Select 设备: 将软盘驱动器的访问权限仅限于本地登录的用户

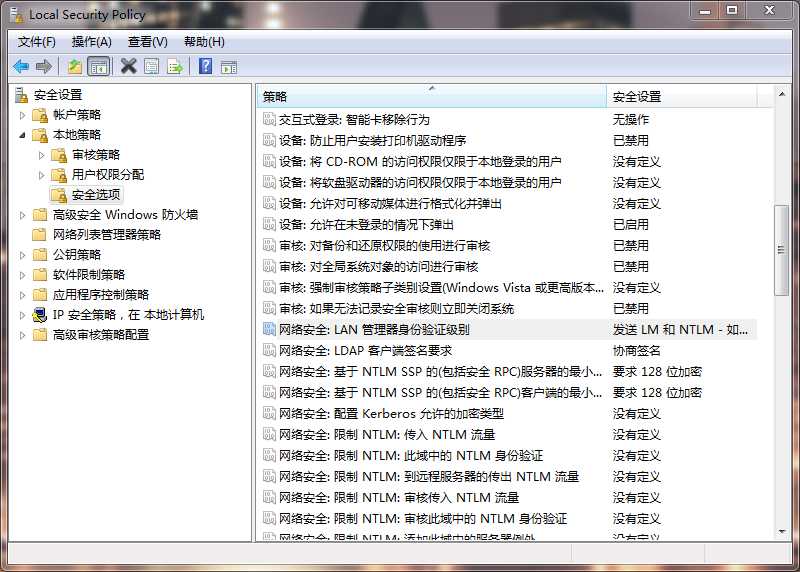coord(420,183)
